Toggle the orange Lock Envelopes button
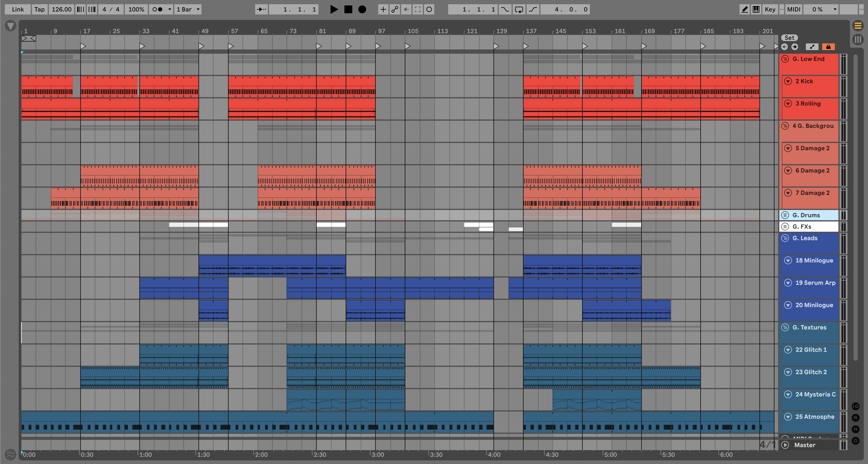This screenshot has width=868, height=464. point(828,47)
